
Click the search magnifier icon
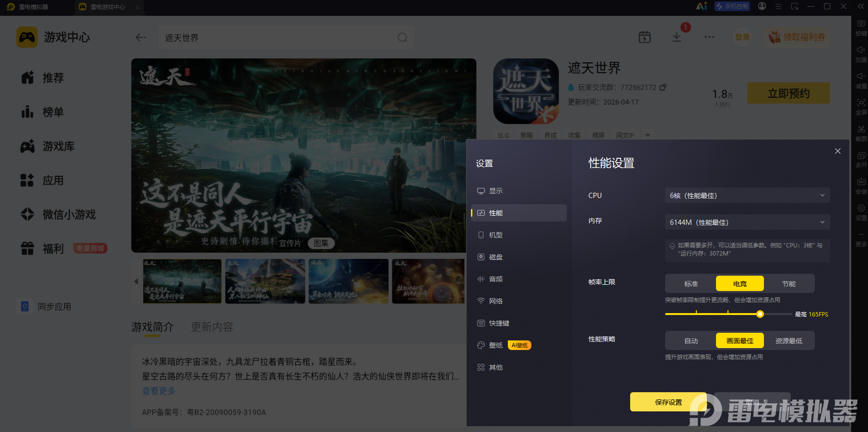click(402, 37)
